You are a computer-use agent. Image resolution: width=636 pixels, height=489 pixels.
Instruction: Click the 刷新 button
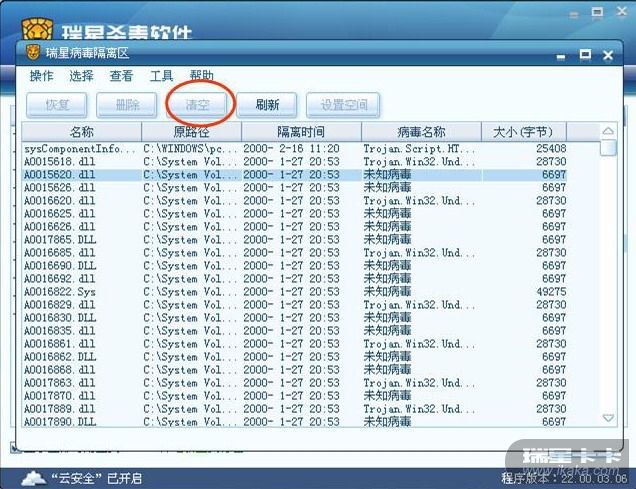267,105
